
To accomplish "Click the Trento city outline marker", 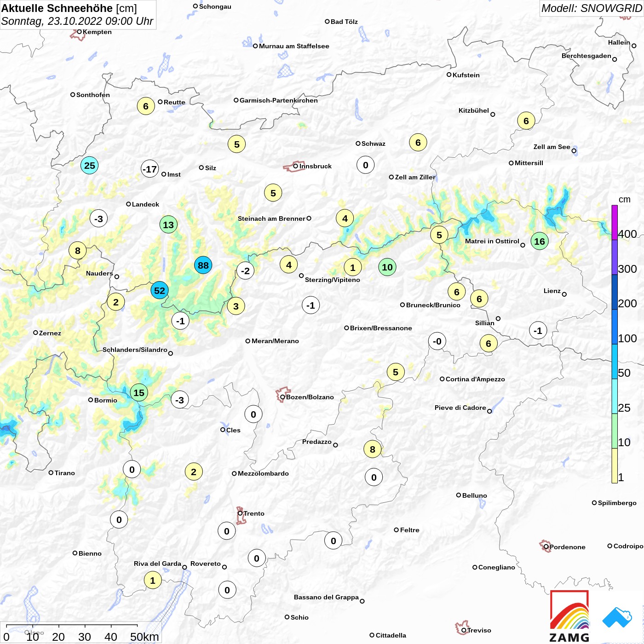I will point(241,516).
